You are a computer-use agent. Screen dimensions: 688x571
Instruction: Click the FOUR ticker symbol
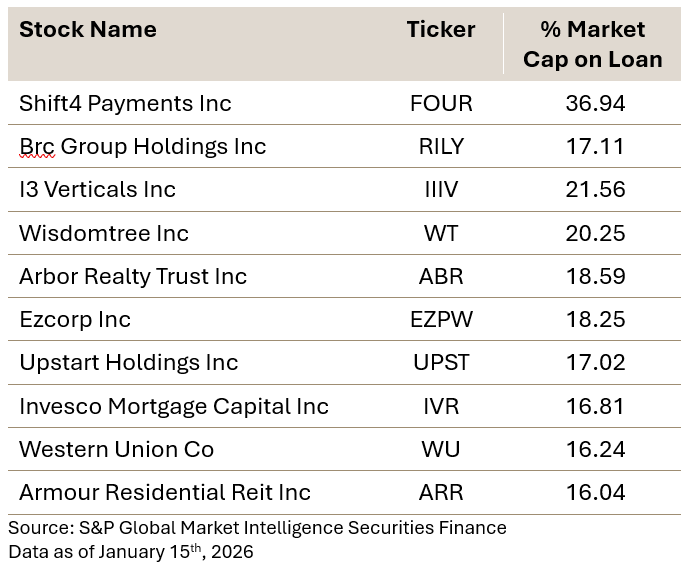click(x=441, y=103)
